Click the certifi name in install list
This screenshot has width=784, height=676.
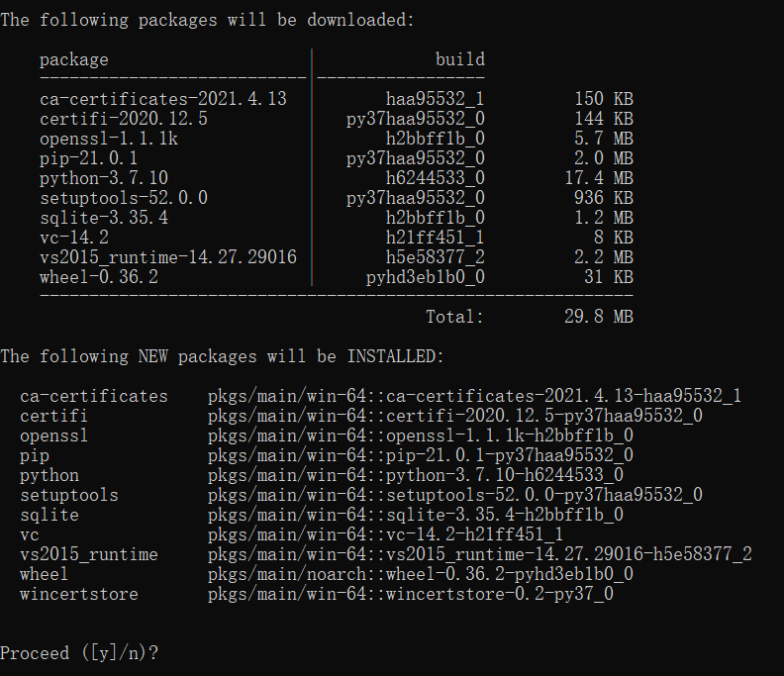coord(54,416)
